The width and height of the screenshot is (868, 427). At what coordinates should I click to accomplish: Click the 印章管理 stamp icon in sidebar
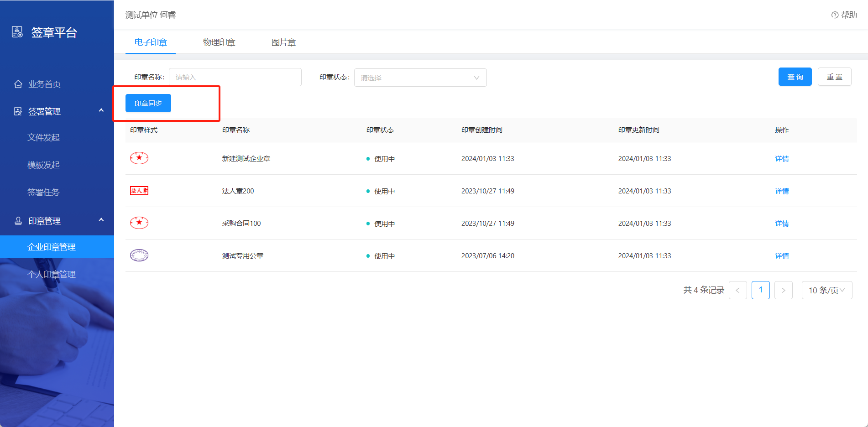click(x=18, y=221)
